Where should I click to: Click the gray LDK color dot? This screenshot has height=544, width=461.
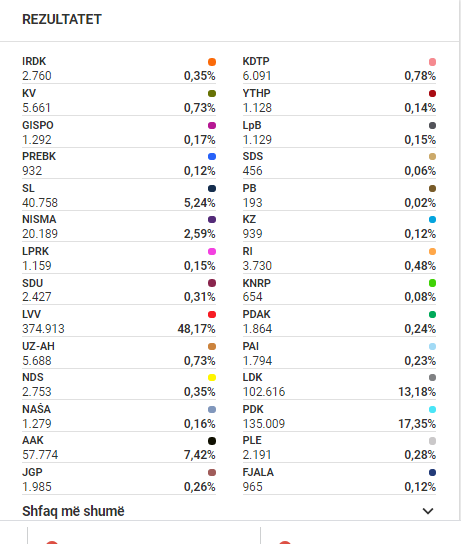[x=432, y=377]
